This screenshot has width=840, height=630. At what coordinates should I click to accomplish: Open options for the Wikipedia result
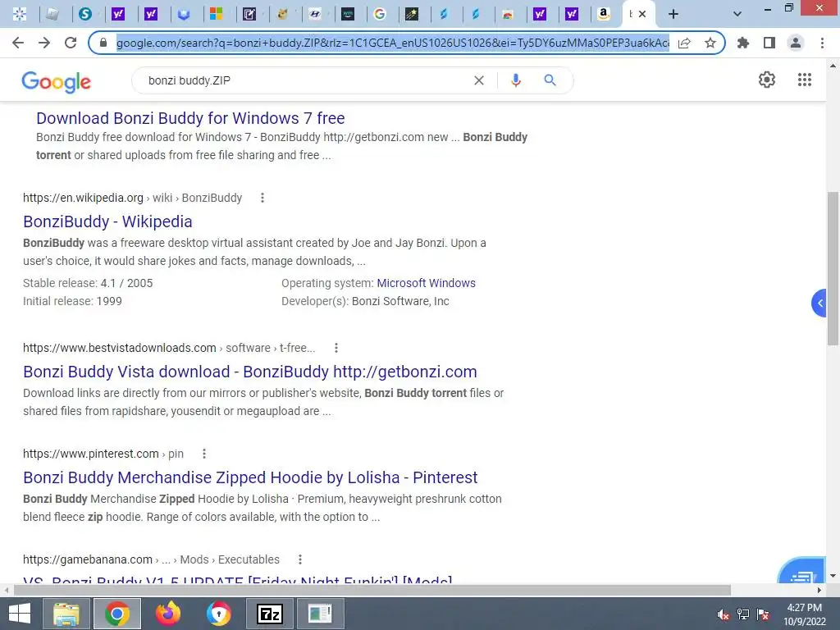[262, 198]
